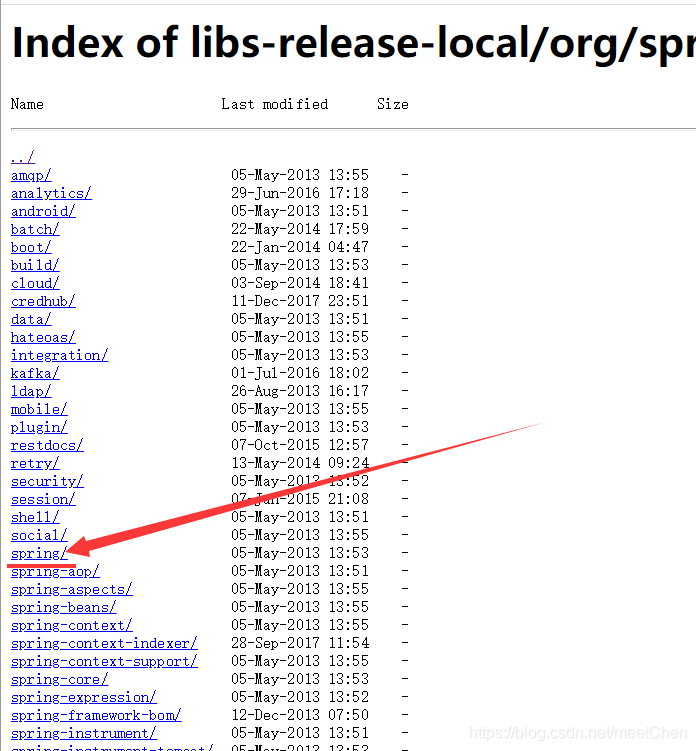
Task: Select the date 12-Dec-2013 07:50
Action: click(300, 715)
